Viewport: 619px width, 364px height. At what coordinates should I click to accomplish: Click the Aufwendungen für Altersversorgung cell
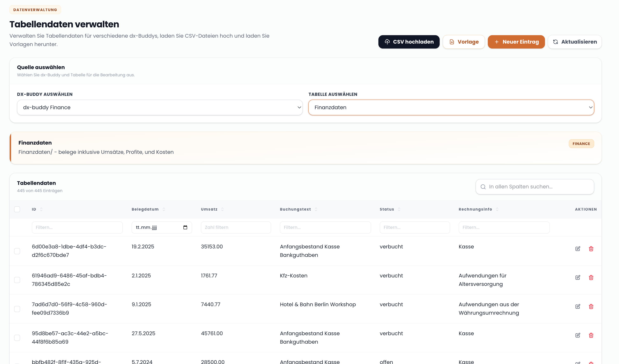(482, 280)
